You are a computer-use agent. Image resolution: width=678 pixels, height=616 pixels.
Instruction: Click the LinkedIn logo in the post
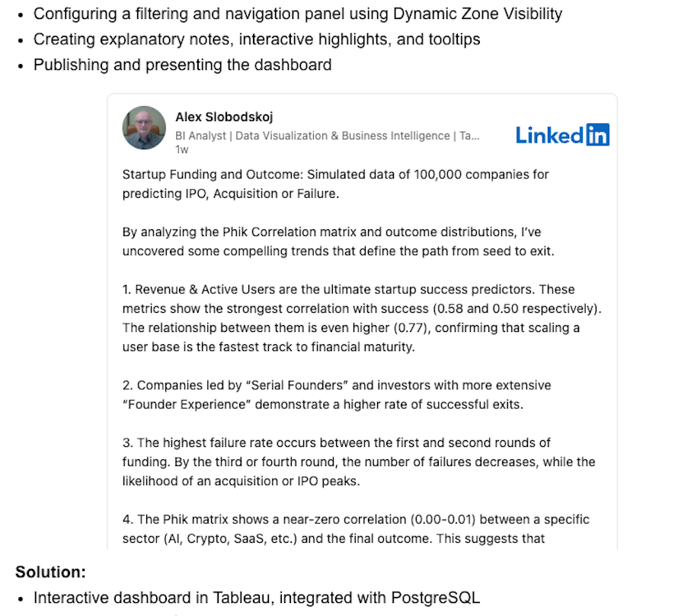point(562,135)
